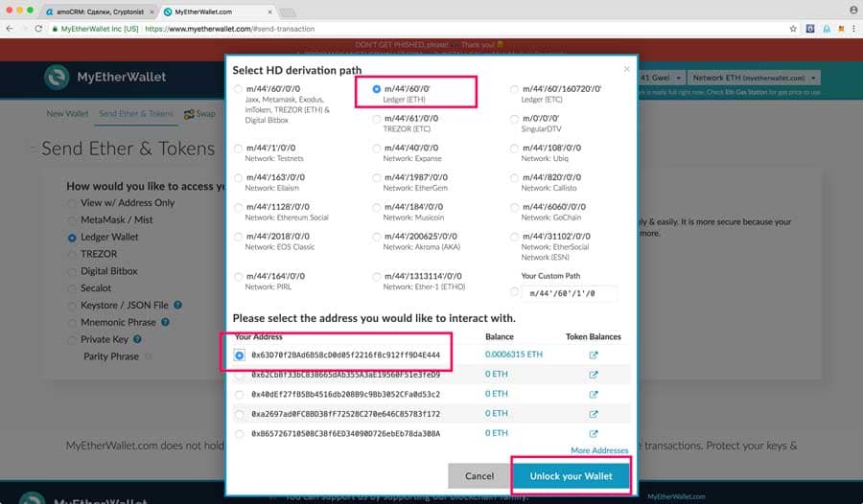Select m/44'/200625'/0'/0 Akroma path
This screenshot has width=863, height=504.
point(377,237)
